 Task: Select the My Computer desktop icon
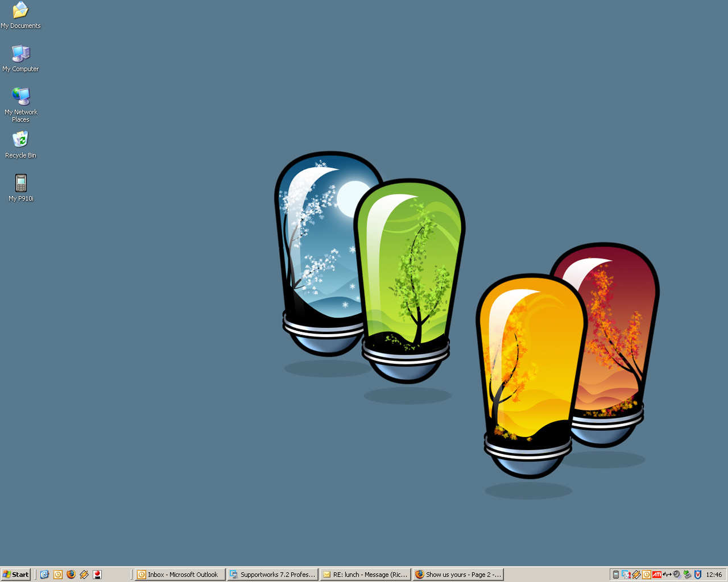point(20,54)
